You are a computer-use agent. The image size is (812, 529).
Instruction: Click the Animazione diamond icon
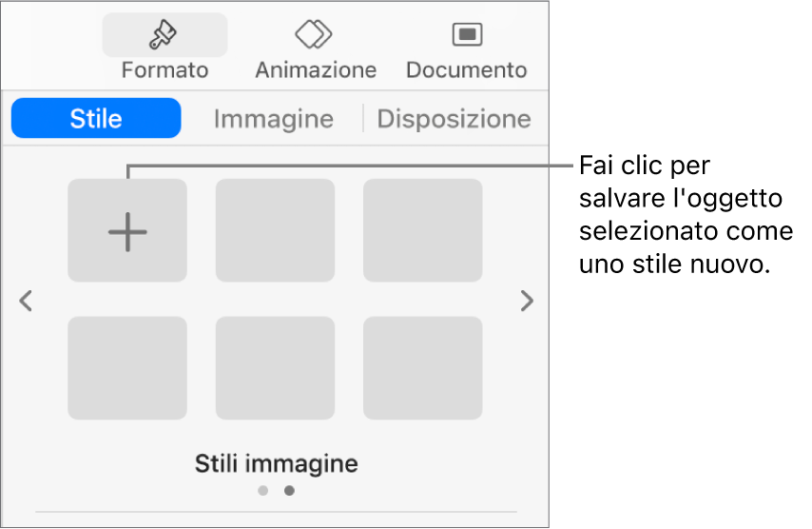point(315,34)
